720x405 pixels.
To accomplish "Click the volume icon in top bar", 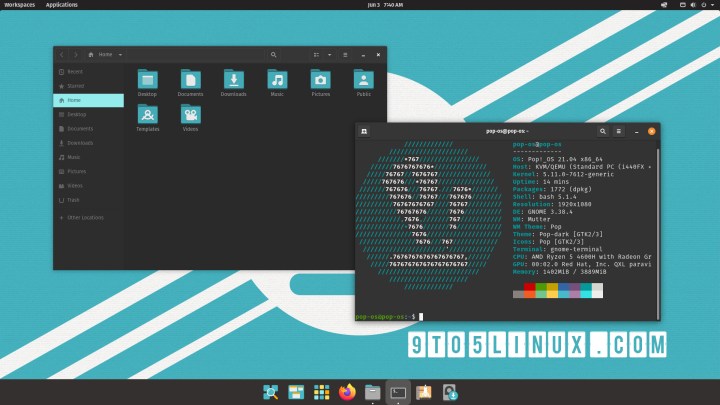I will point(693,5).
